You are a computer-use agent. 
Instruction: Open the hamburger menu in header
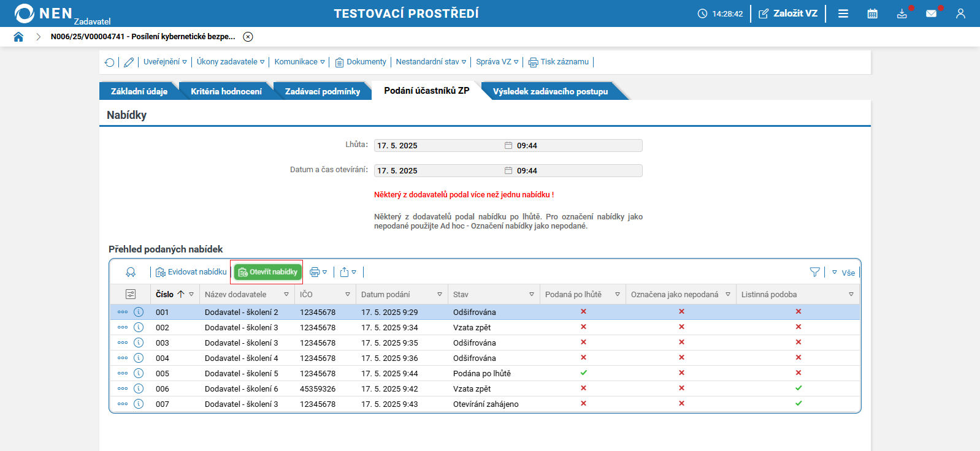tap(843, 13)
